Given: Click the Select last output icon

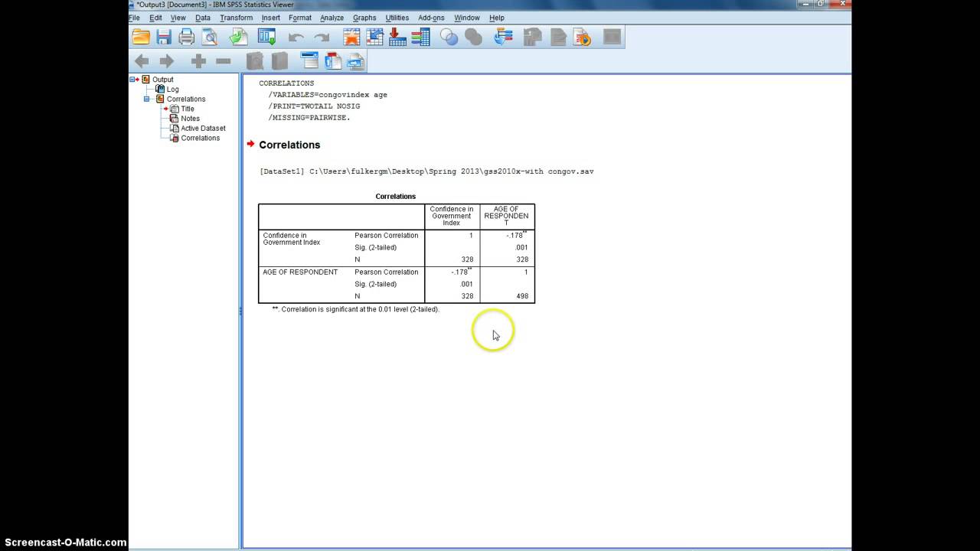Looking at the screenshot, I should [x=503, y=37].
